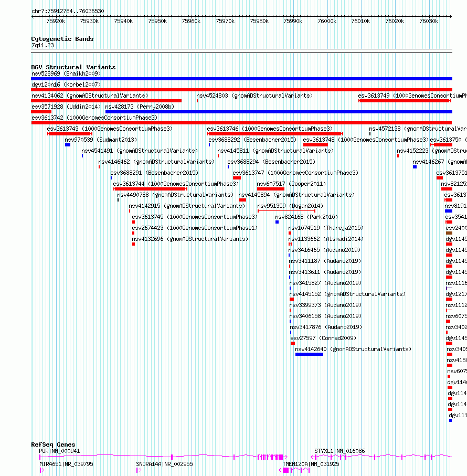Click nsv3413611 (Audano2019) label

[325, 272]
